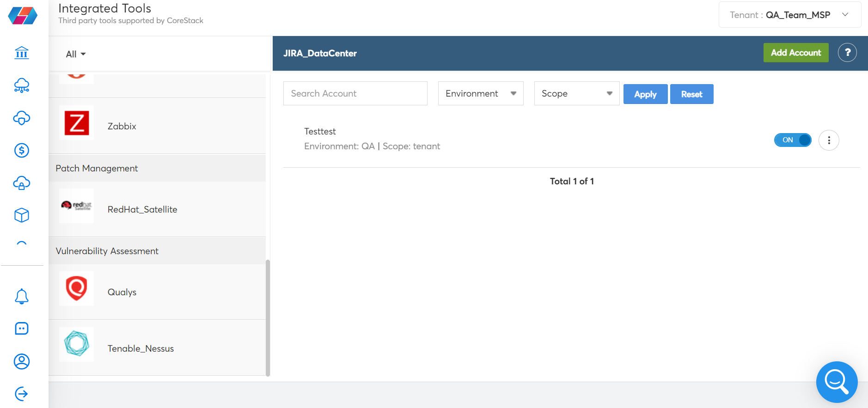Click the Patch Management category header
868x408 pixels.
pos(157,168)
